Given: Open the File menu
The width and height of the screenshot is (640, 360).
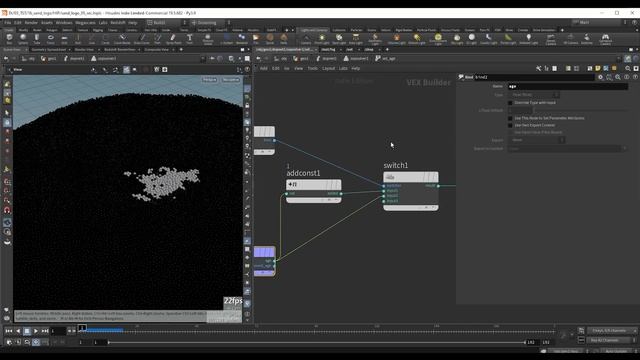Looking at the screenshot, I should click(x=7, y=23).
